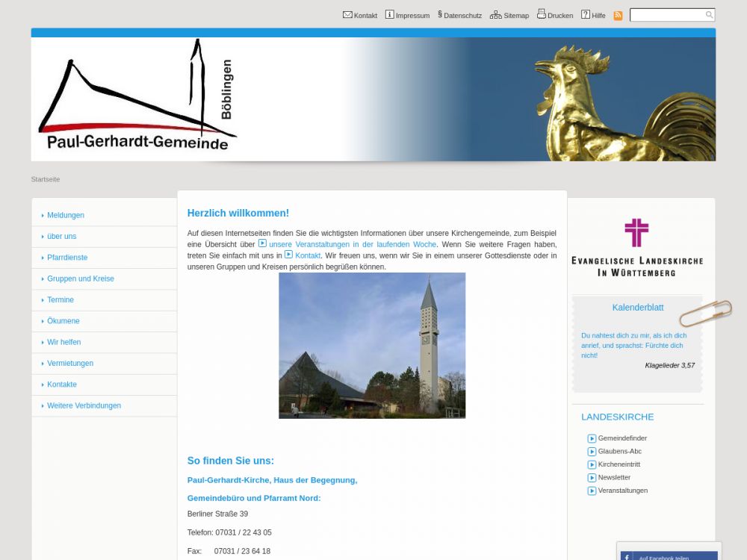Image resolution: width=747 pixels, height=560 pixels.
Task: Select Vermietungen in the sidebar
Action: pyautogui.click(x=70, y=364)
